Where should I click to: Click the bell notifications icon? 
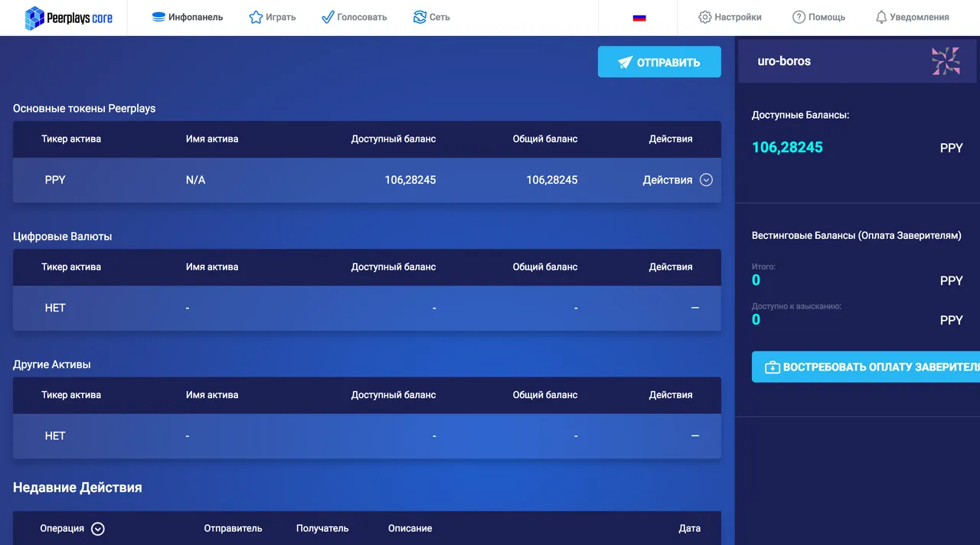coord(881,17)
